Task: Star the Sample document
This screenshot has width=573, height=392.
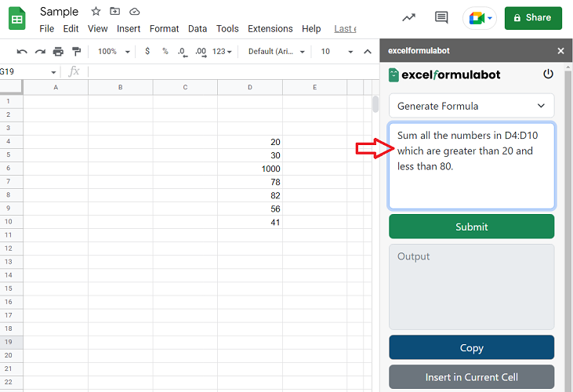Action: [x=96, y=11]
